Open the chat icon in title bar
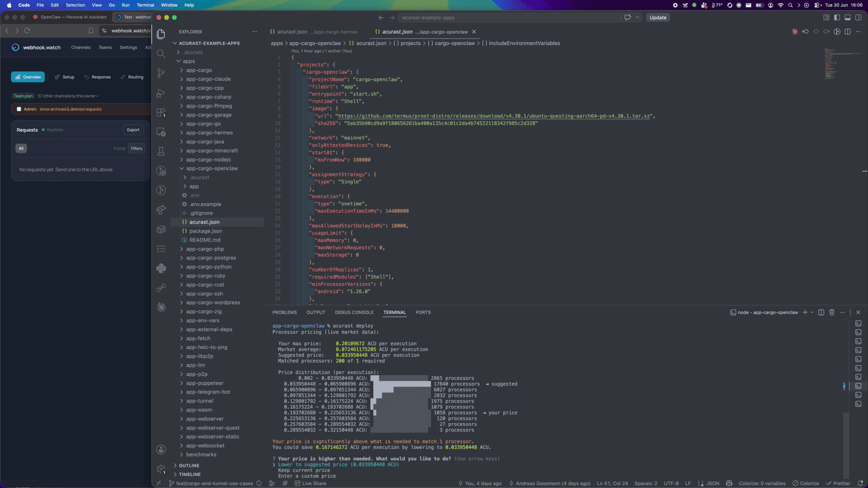The image size is (868, 488). (628, 17)
